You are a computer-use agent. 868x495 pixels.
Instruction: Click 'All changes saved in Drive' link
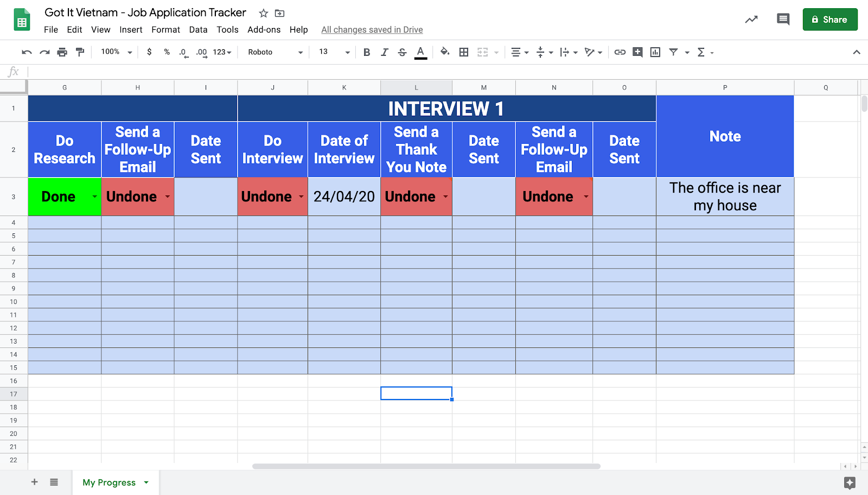coord(372,30)
